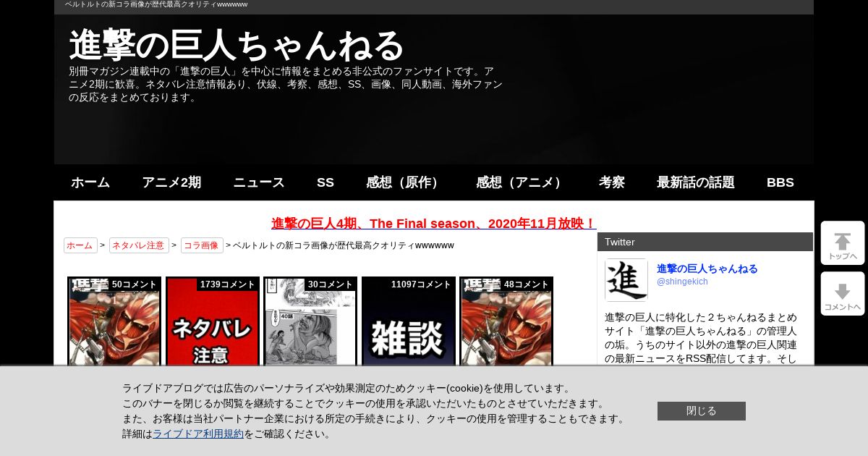This screenshot has width=868, height=456.
Task: Open the manga thumbnail with 30コメント
Action: click(310, 321)
